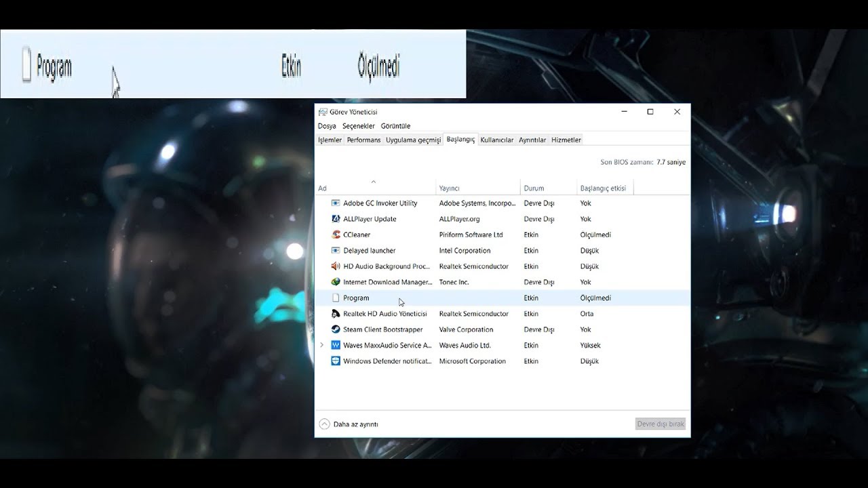
Task: Switch to the Kullanıcılar tab
Action: (x=497, y=140)
